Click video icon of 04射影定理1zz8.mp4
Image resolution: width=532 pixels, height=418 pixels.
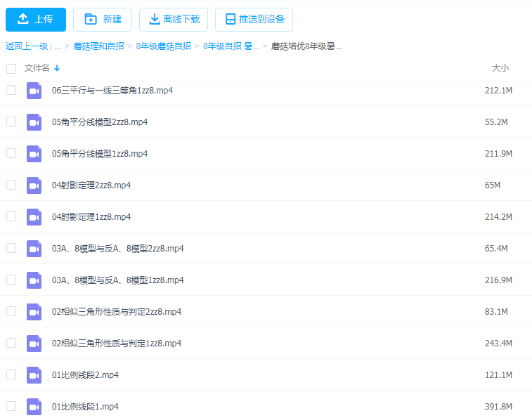point(34,217)
